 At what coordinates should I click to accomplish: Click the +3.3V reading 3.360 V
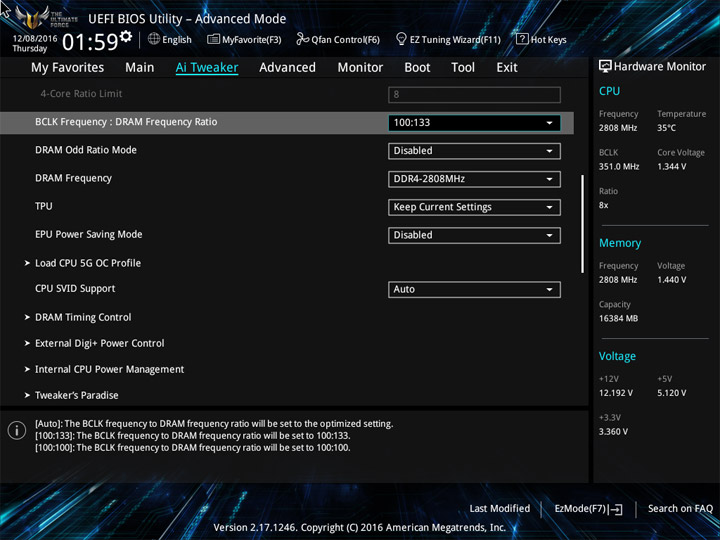(613, 432)
